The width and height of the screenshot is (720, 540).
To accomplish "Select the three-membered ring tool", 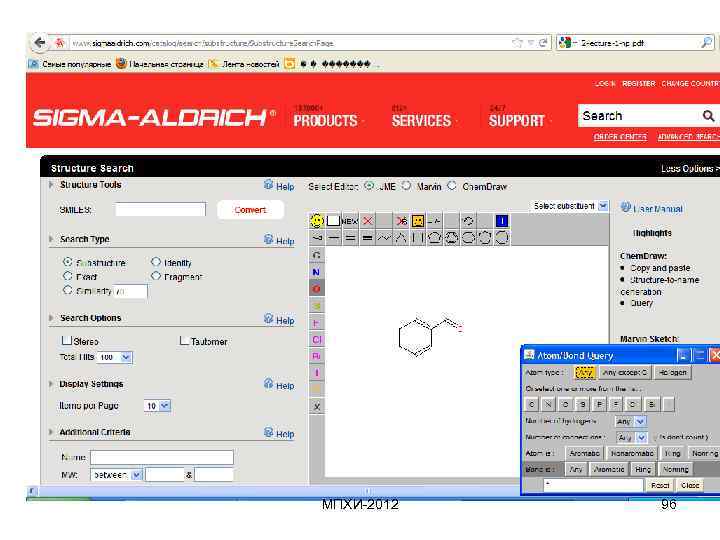I will coord(401,237).
